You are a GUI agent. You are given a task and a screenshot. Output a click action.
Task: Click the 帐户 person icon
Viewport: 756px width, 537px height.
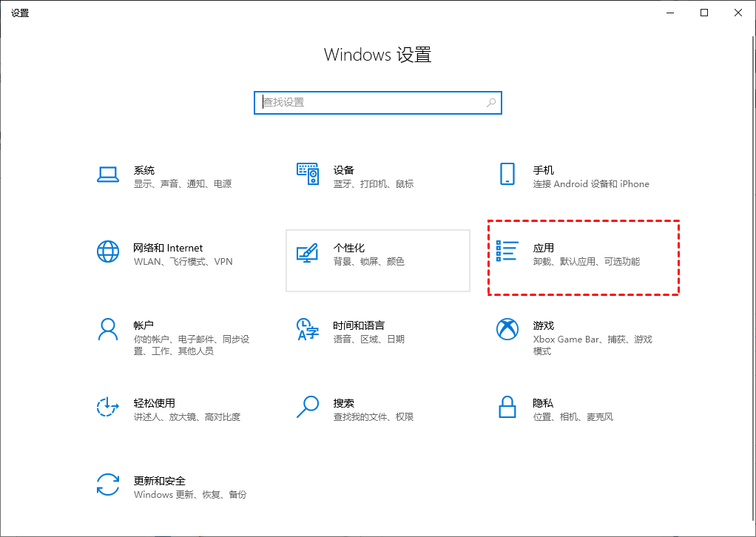coord(108,329)
